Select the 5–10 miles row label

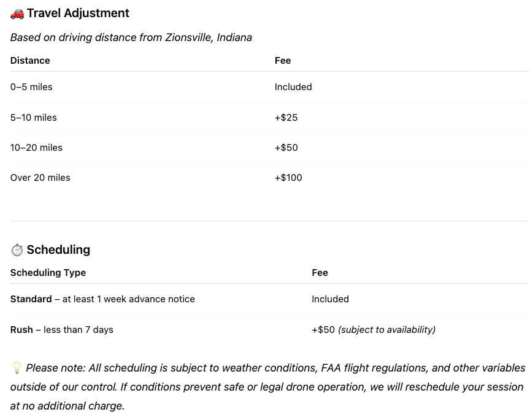pos(34,118)
